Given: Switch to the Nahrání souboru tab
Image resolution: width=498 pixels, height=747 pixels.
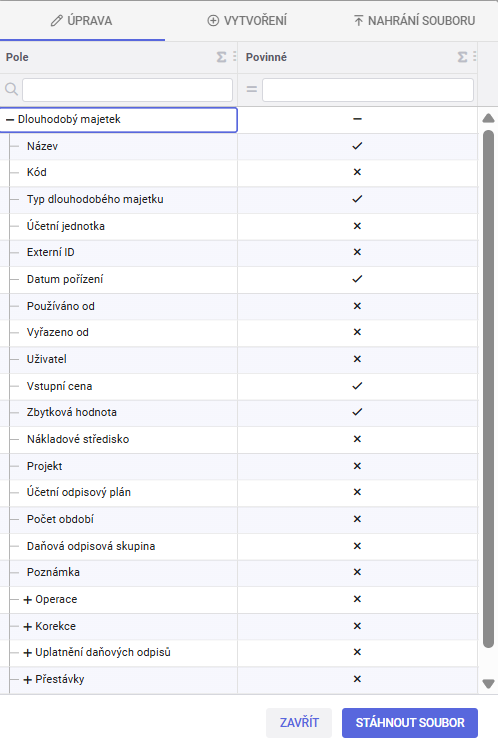Looking at the screenshot, I should [414, 20].
